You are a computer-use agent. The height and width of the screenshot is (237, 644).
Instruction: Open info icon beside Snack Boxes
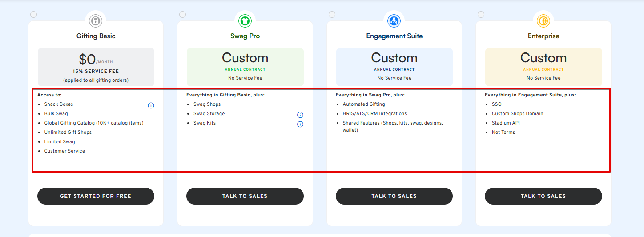pyautogui.click(x=151, y=105)
